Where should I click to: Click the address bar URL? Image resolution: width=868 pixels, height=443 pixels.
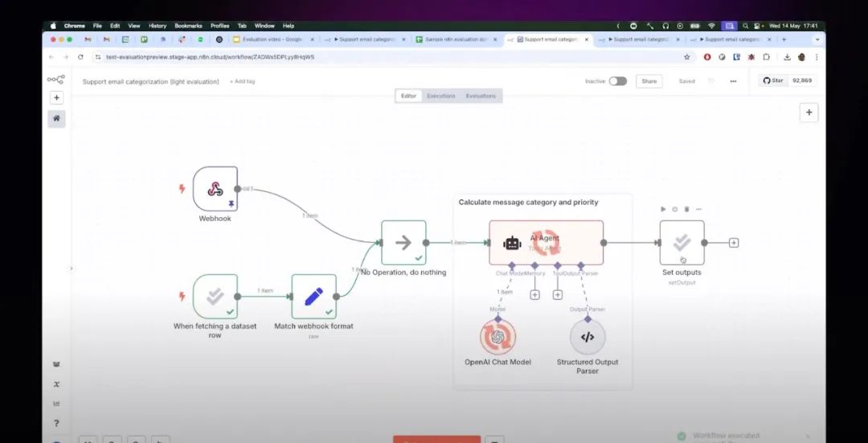[211, 57]
